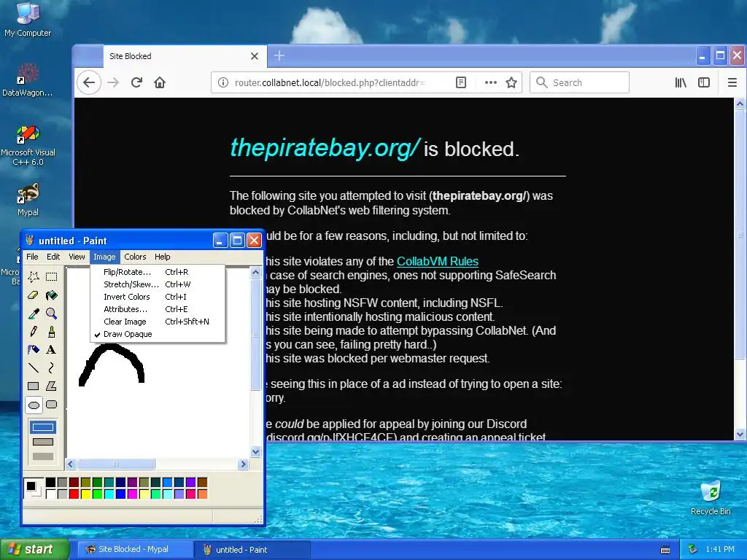Viewport: 747px width, 560px height.
Task: Click the Windows start button
Action: [x=35, y=549]
